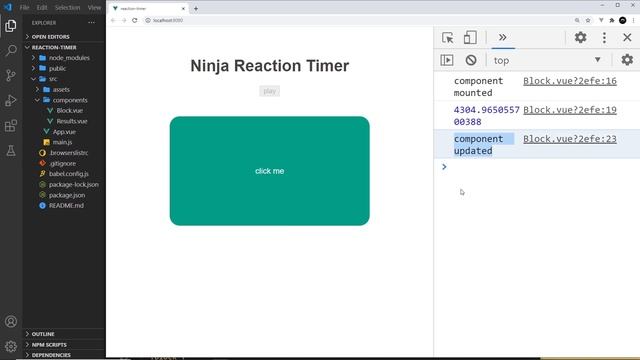Image resolution: width=640 pixels, height=360 pixels.
Task: Open package.json file
Action: (x=67, y=195)
